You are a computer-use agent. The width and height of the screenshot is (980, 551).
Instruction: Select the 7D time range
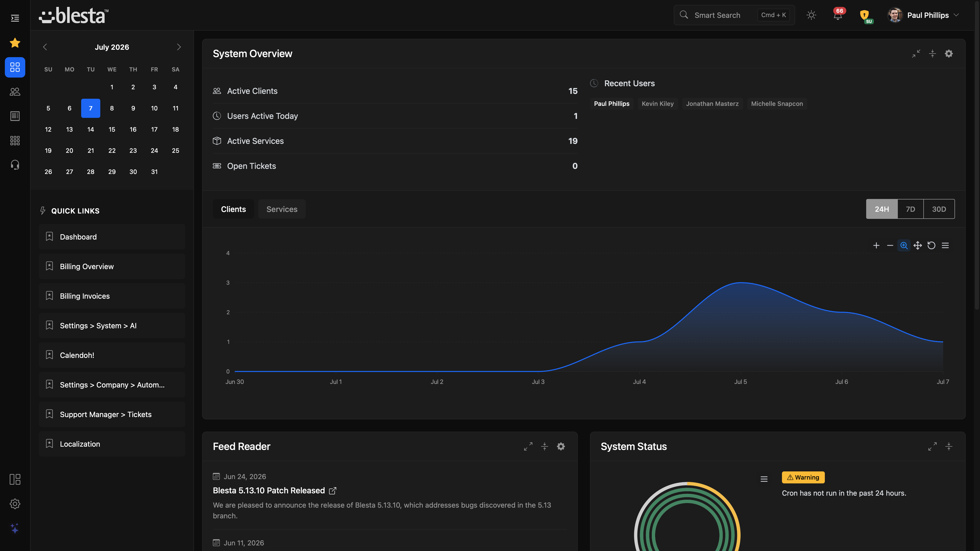point(910,209)
